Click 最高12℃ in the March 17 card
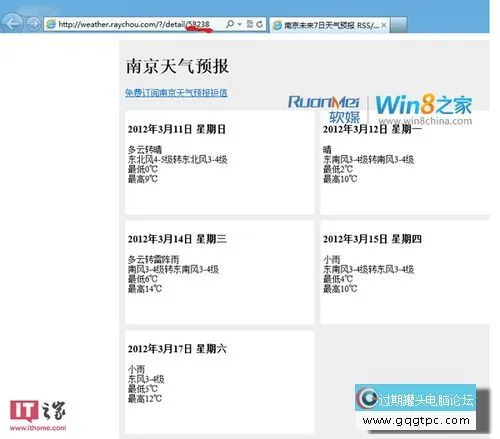The height and width of the screenshot is (439, 500). coord(145,398)
